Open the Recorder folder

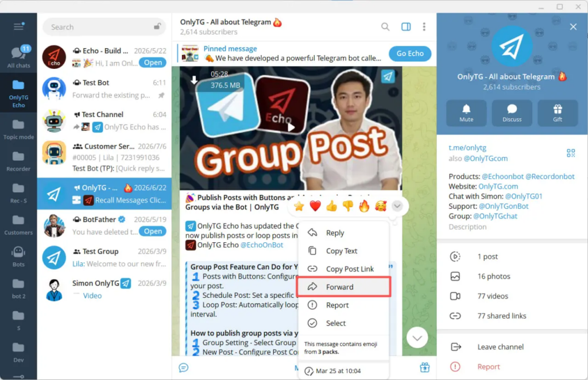pos(18,161)
